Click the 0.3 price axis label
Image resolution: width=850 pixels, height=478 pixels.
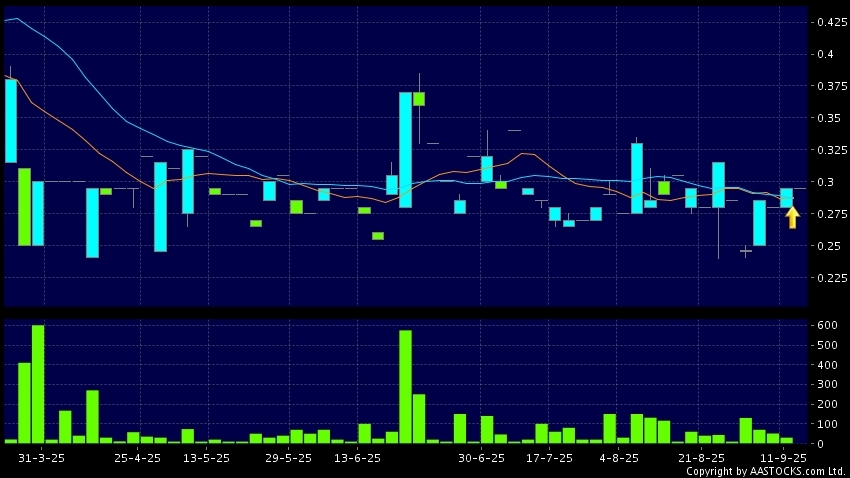[x=826, y=182]
